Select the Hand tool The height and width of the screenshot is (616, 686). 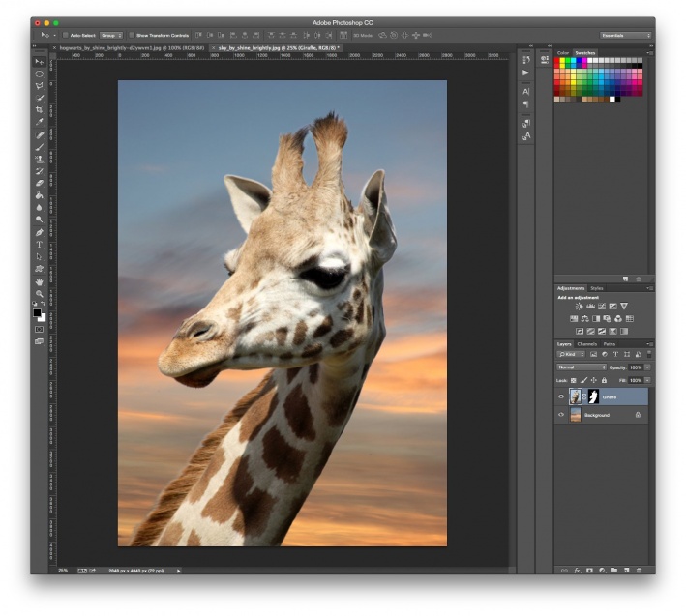point(40,281)
